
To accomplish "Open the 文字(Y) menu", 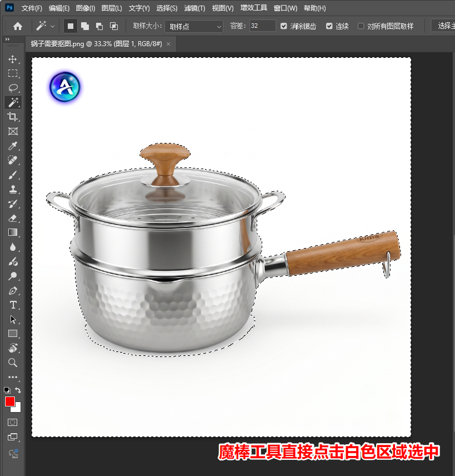I will pyautogui.click(x=139, y=8).
